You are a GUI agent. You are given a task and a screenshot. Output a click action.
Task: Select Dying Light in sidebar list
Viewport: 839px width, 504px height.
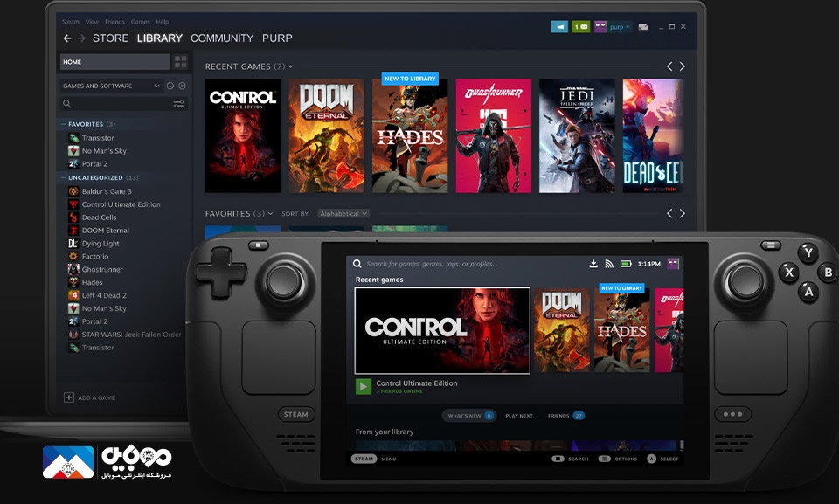pos(101,244)
